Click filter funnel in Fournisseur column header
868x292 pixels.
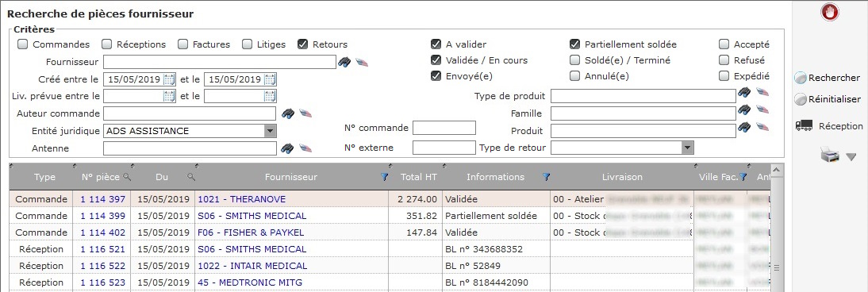tap(385, 177)
